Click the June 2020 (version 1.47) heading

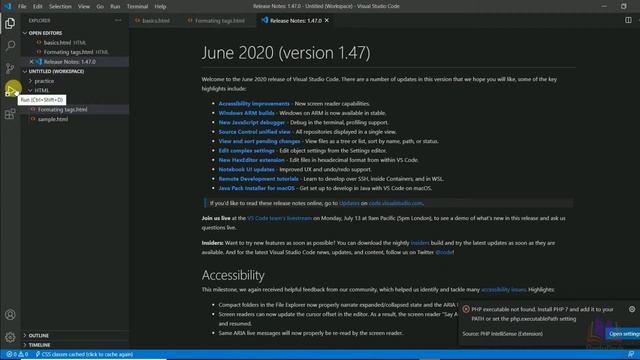pyautogui.click(x=286, y=53)
